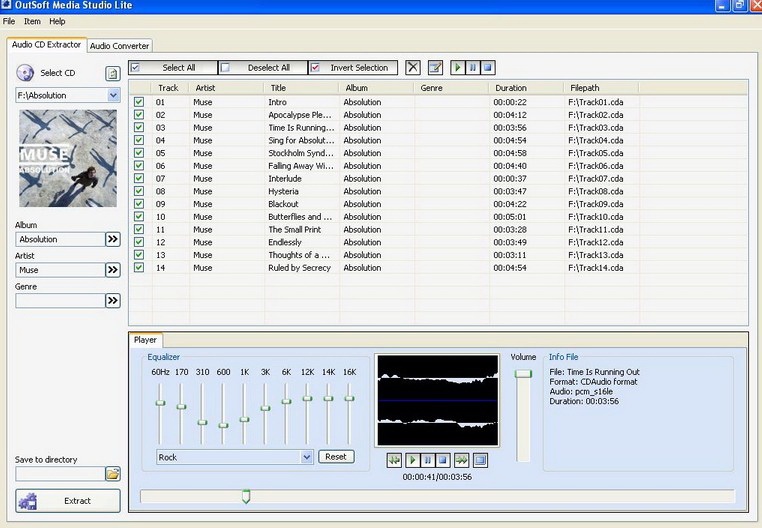762x528 pixels.
Task: Click the fast-forward button below the waveform
Action: [x=461, y=460]
